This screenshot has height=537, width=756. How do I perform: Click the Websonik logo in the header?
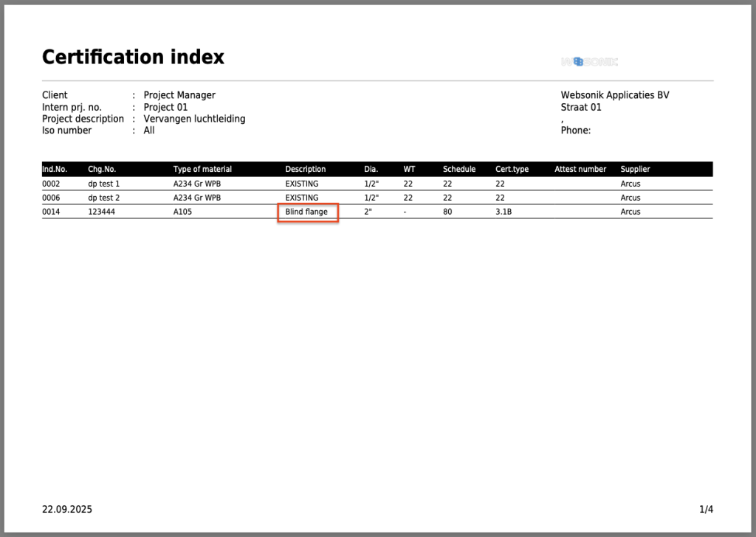[x=588, y=62]
